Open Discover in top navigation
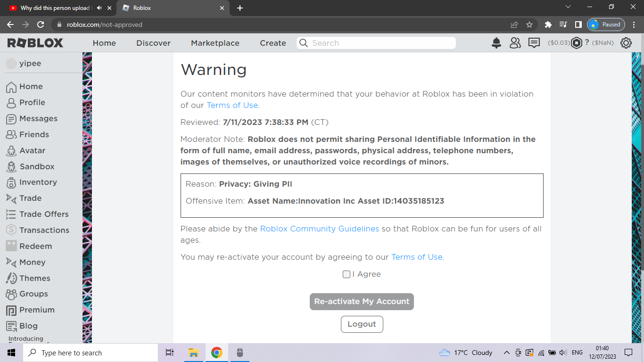 (x=153, y=43)
